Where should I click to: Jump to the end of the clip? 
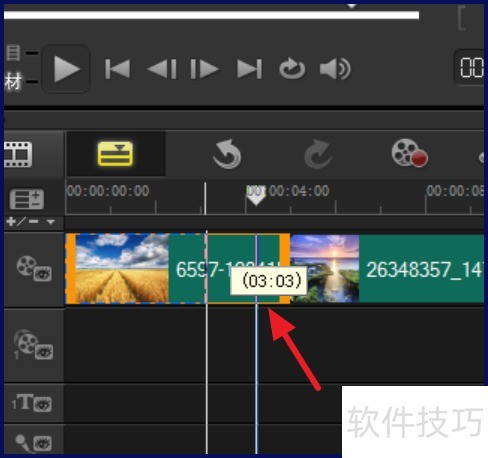coord(249,69)
